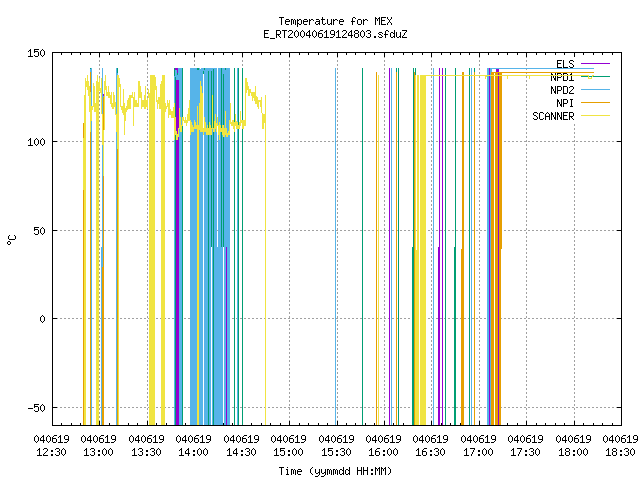Screen dimensions: 640x480
Task: Click the 14:00 time tick label
Action: pyautogui.click(x=193, y=452)
